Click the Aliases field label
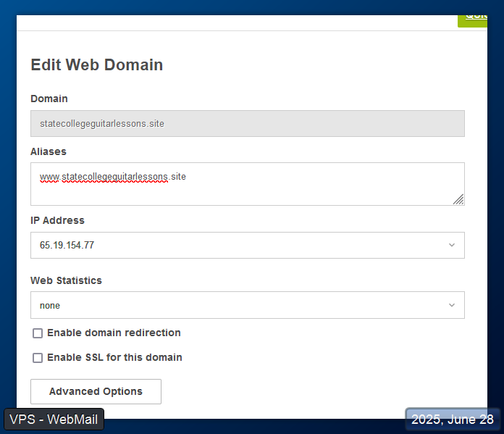 pyautogui.click(x=49, y=151)
